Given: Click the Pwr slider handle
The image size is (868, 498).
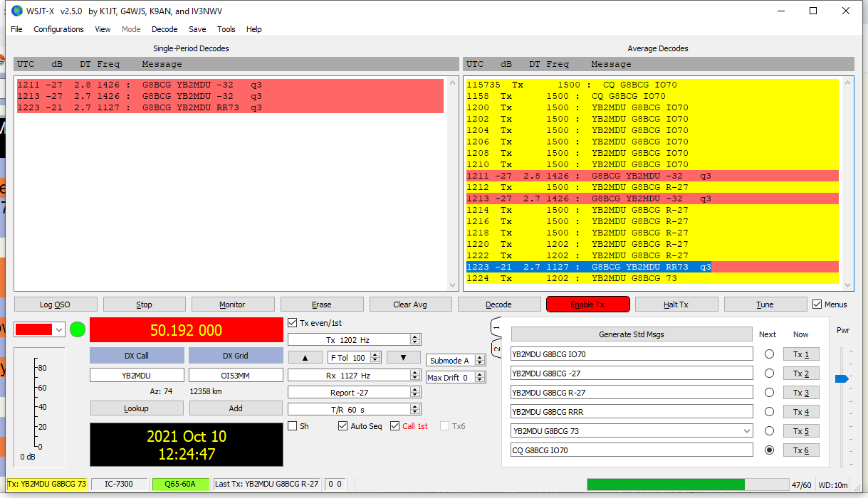Looking at the screenshot, I should click(842, 378).
